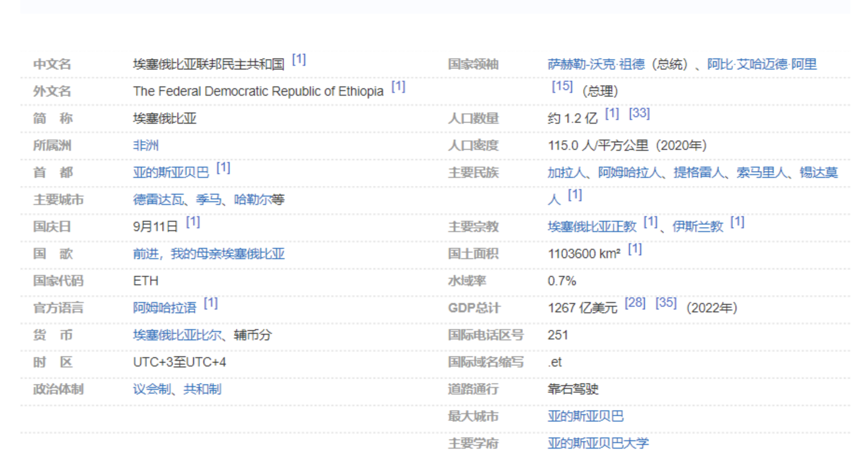Click reference [35] in the GDP row
The width and height of the screenshot is (868, 465).
(666, 303)
